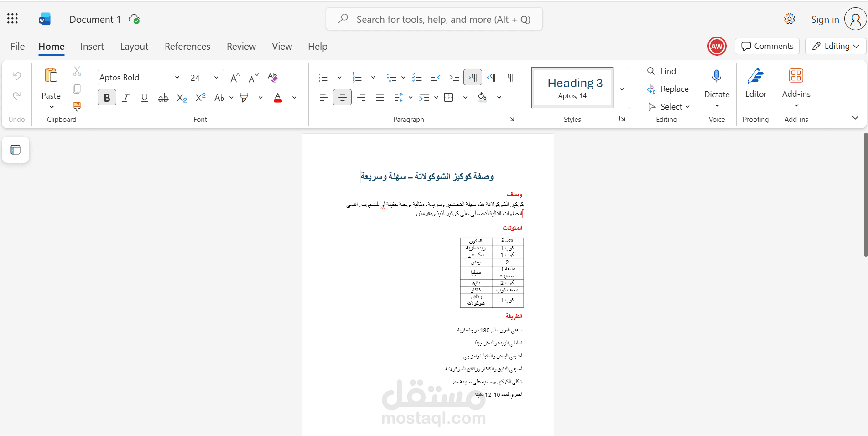Increase the paragraph indent
The width and height of the screenshot is (868, 436).
(454, 78)
